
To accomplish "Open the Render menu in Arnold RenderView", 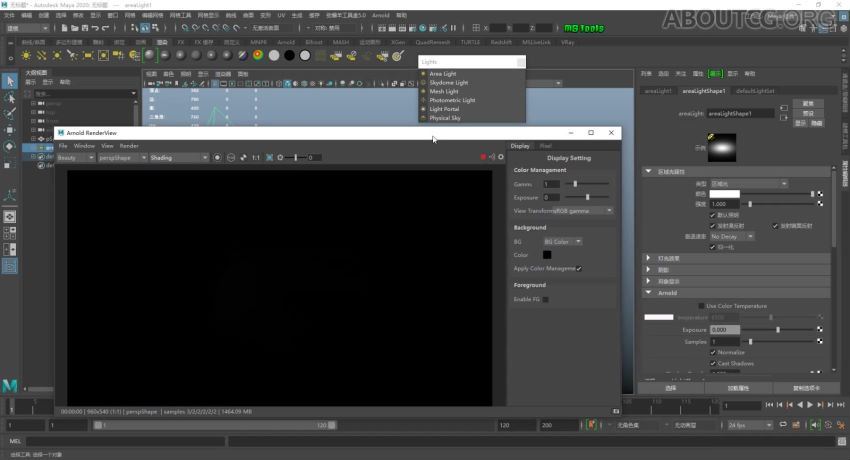I will tap(128, 146).
